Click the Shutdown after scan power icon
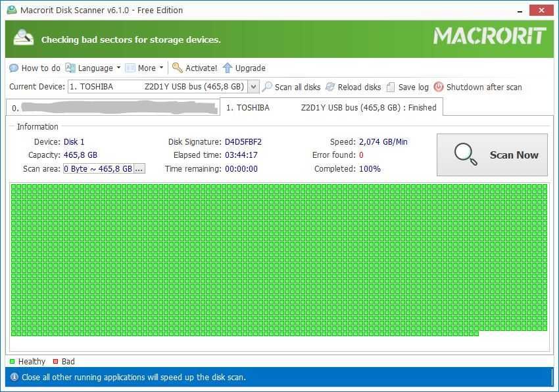Image resolution: width=559 pixels, height=392 pixels. click(439, 87)
